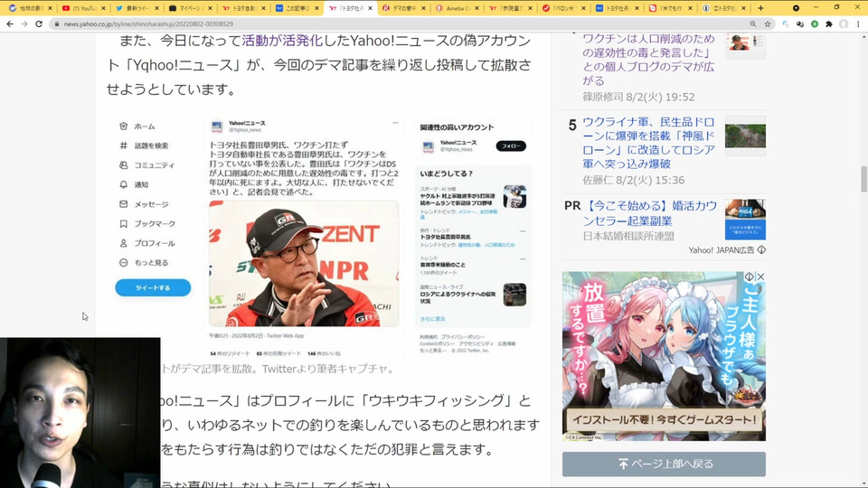Click the Toyota president photo in tweet
The height and width of the screenshot is (488, 868).
(x=304, y=263)
